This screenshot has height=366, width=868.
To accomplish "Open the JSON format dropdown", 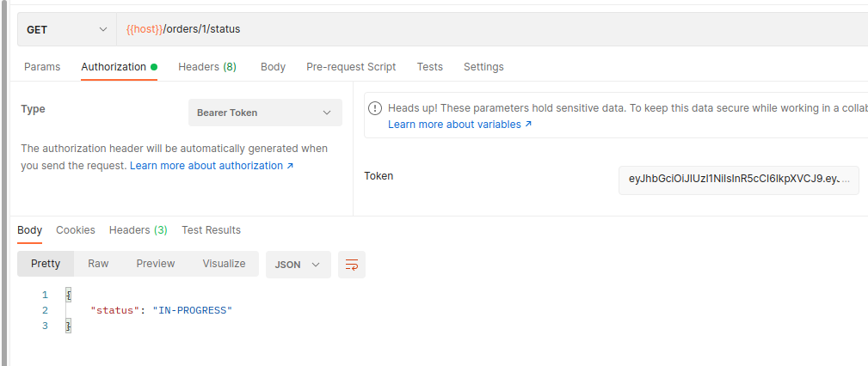I will (298, 265).
